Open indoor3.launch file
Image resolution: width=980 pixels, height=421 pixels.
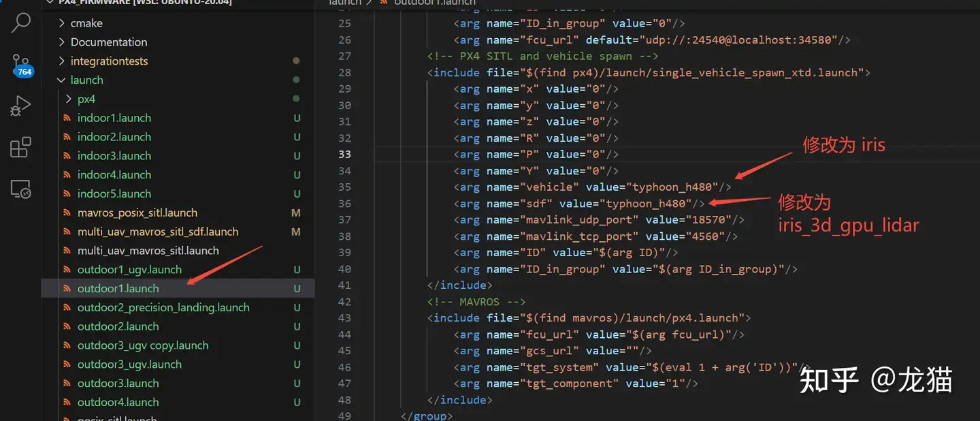[x=114, y=156]
